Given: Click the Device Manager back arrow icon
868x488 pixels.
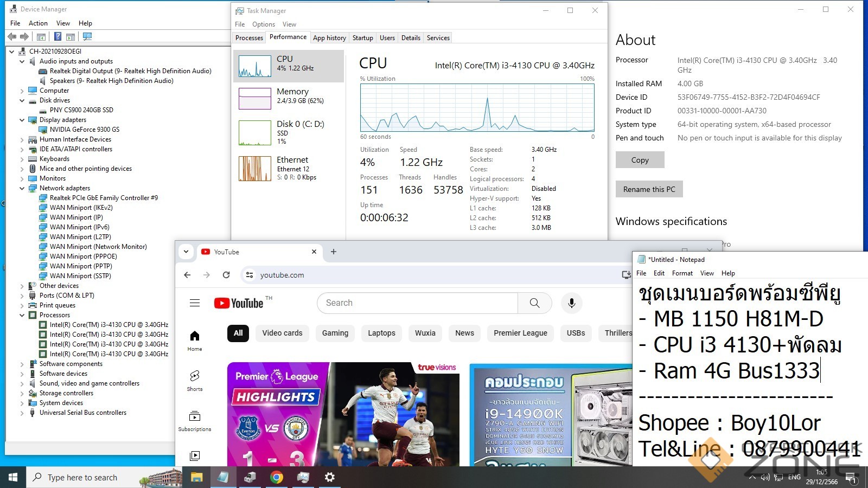Looking at the screenshot, I should [x=12, y=36].
